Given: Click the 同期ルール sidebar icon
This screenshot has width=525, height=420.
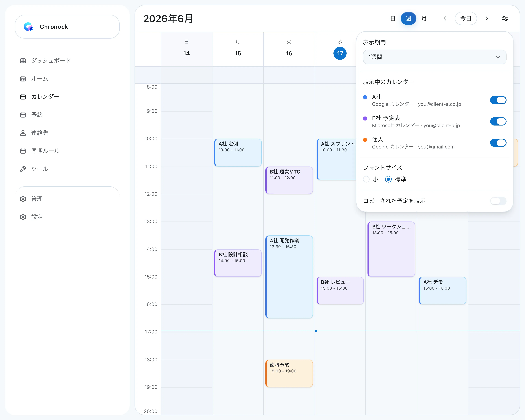Looking at the screenshot, I should pos(23,151).
